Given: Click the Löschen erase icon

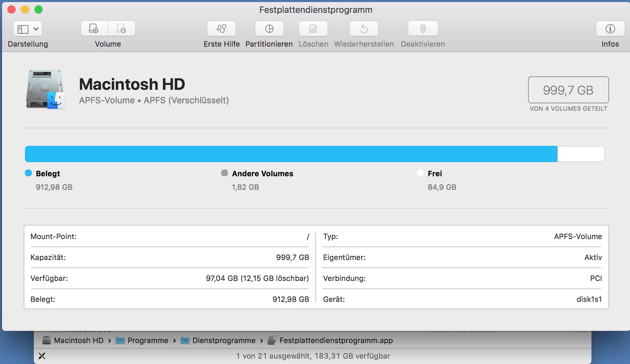Looking at the screenshot, I should pos(313,29).
